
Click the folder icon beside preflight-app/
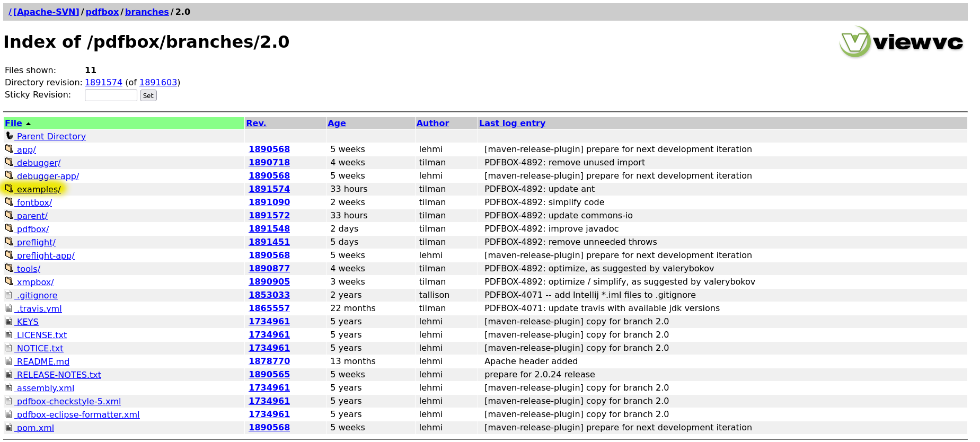point(9,255)
